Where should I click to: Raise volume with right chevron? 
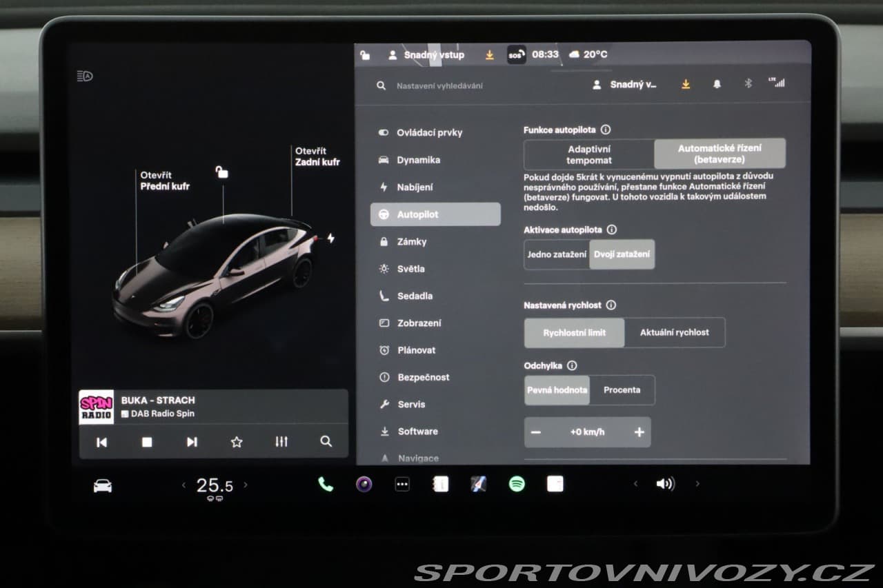click(697, 484)
